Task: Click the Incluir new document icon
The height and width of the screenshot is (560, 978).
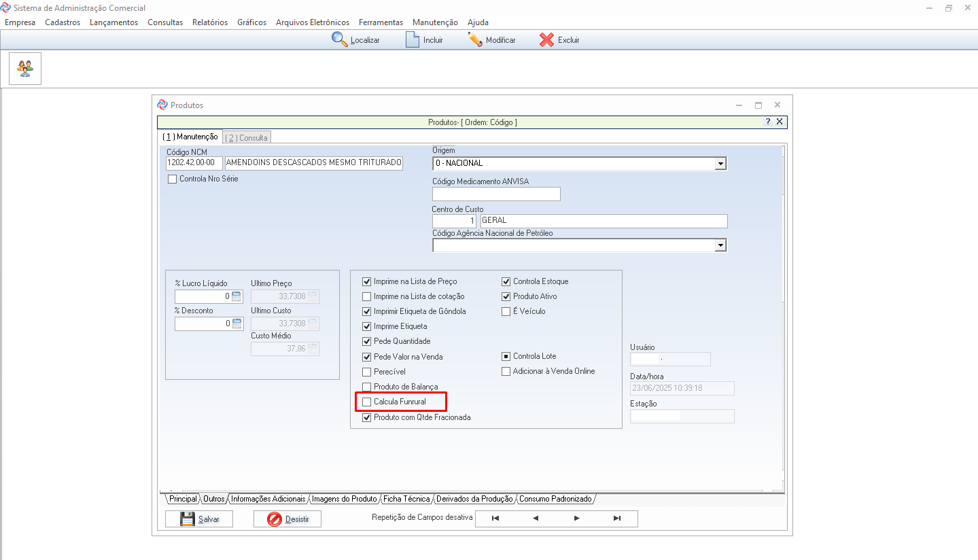Action: (x=412, y=39)
